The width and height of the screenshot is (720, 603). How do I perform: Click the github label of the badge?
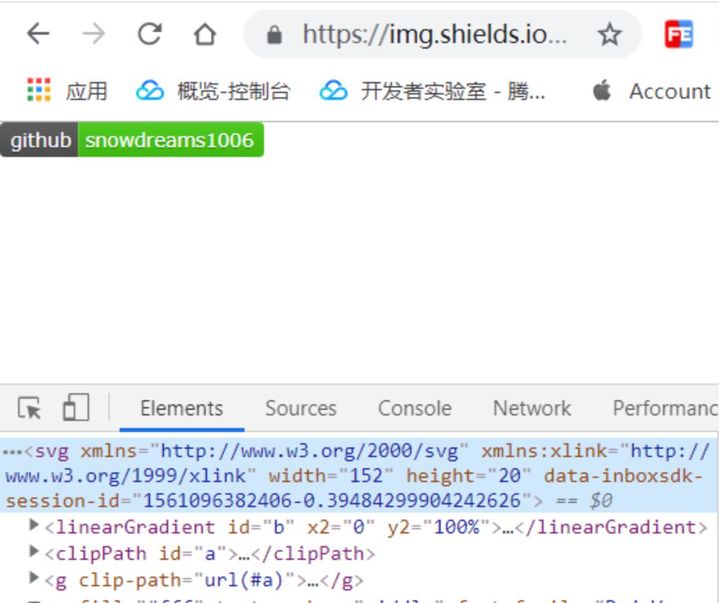tap(39, 140)
